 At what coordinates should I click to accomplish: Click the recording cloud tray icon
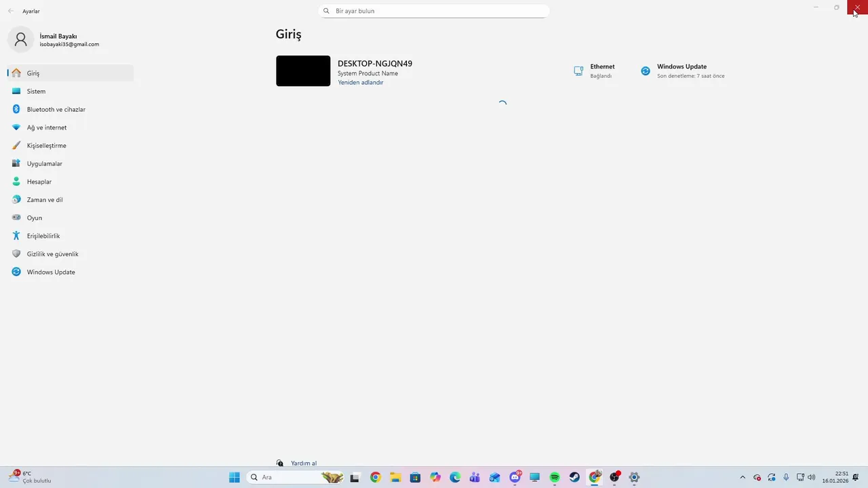pos(757,477)
